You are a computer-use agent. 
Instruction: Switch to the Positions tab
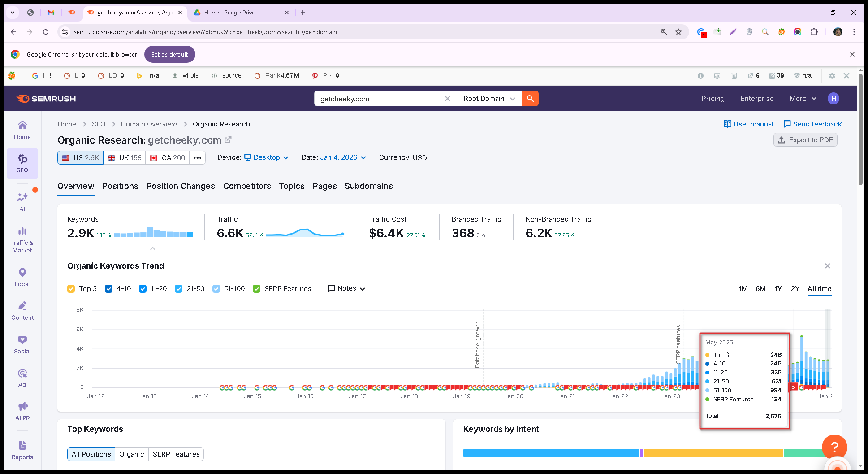[x=120, y=186]
